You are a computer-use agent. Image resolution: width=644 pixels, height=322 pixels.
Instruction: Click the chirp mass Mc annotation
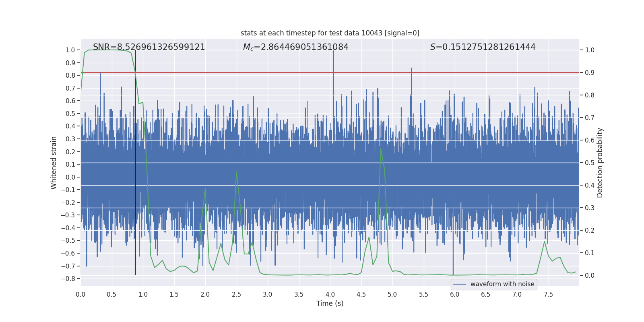coord(295,47)
